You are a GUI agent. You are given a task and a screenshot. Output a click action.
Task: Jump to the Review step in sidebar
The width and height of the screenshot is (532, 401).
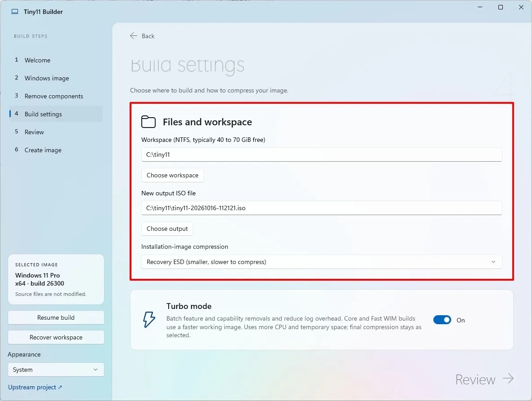tap(57, 132)
